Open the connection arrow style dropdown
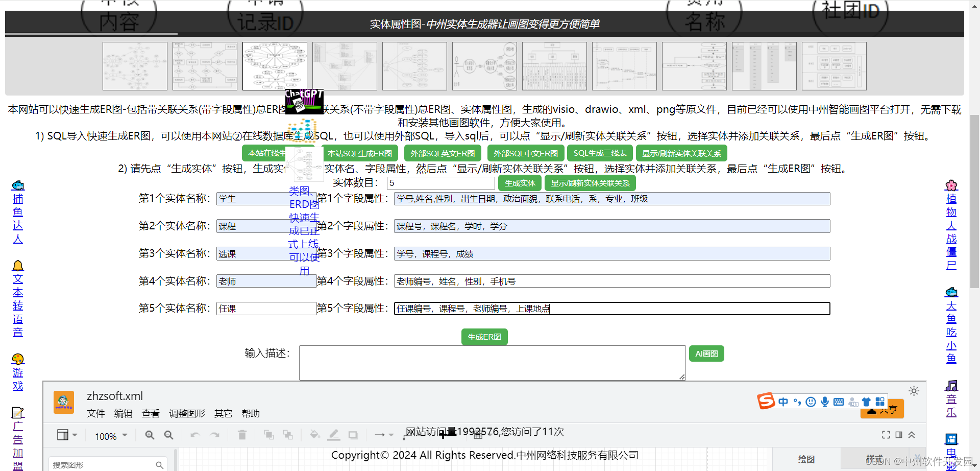980x471 pixels. point(384,435)
